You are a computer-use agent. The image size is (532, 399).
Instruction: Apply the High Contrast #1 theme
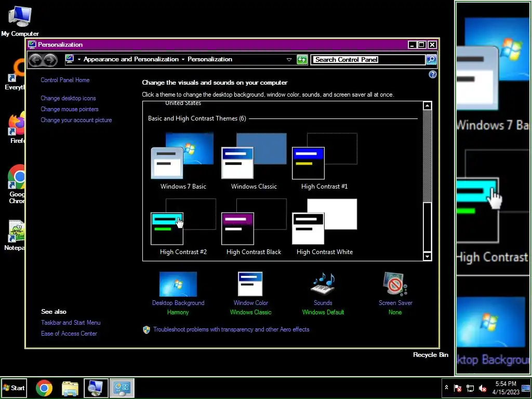click(324, 161)
